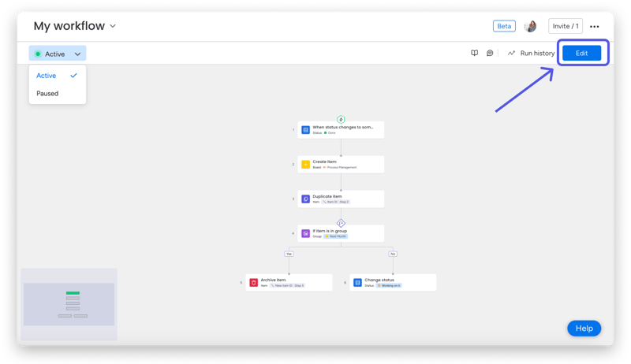The width and height of the screenshot is (631, 364).
Task: Open the user profile avatar
Action: pyautogui.click(x=530, y=26)
